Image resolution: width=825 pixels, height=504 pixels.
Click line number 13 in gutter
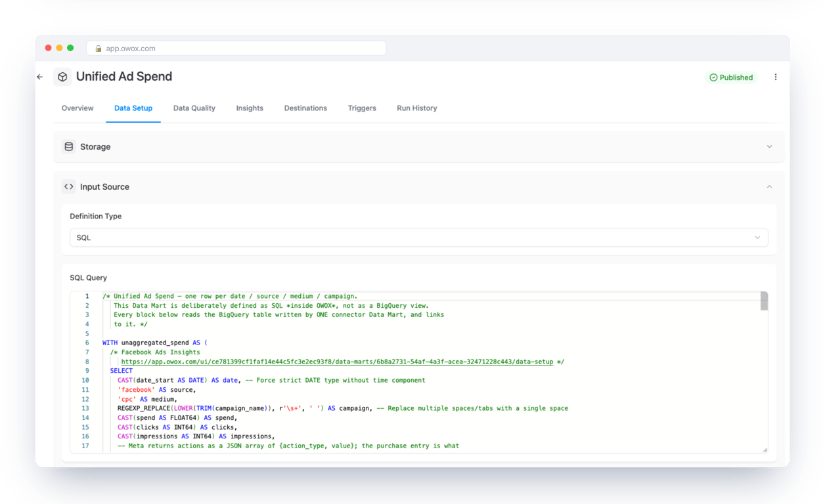(85, 408)
